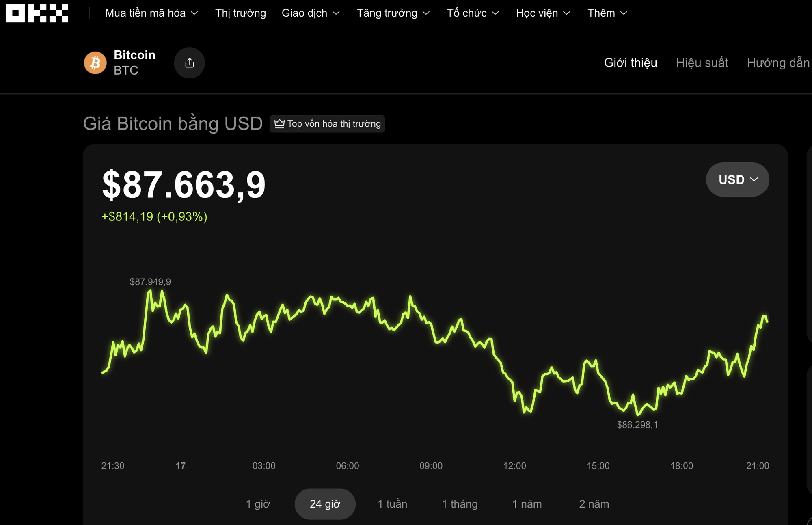Open the "Học viện" menu

coord(542,13)
